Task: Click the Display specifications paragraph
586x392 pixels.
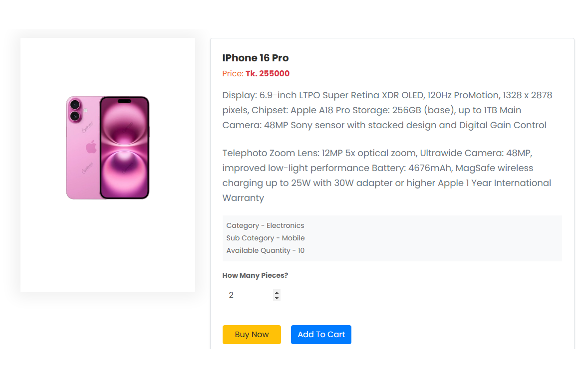Action: coord(387,110)
